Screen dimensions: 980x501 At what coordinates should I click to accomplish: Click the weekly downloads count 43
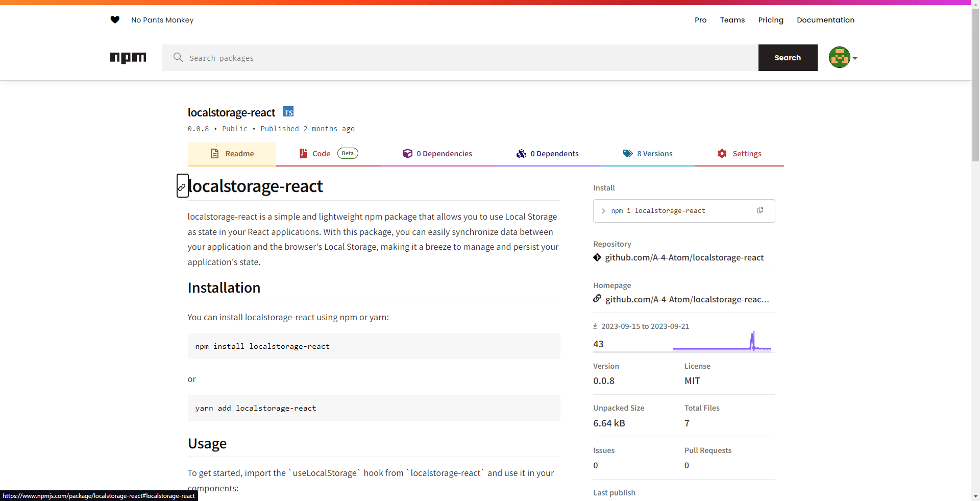pos(598,344)
